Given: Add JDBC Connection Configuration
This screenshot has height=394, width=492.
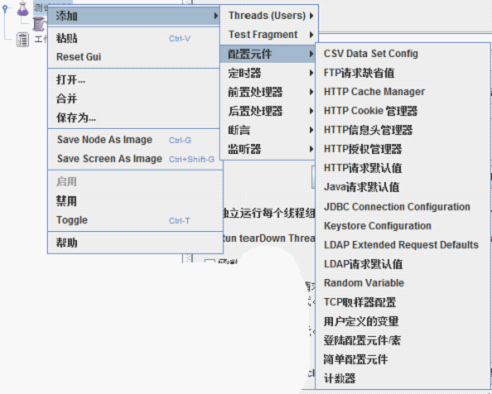Looking at the screenshot, I should pyautogui.click(x=403, y=207).
